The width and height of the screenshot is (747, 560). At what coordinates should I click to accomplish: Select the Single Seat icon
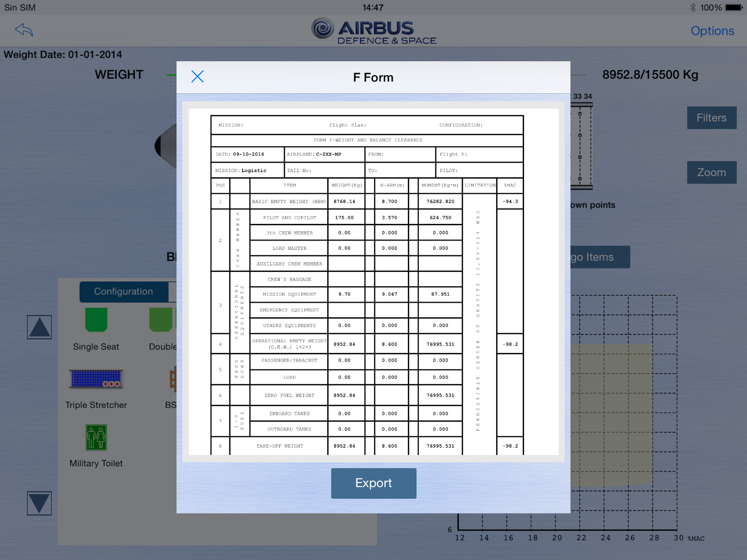[x=96, y=320]
